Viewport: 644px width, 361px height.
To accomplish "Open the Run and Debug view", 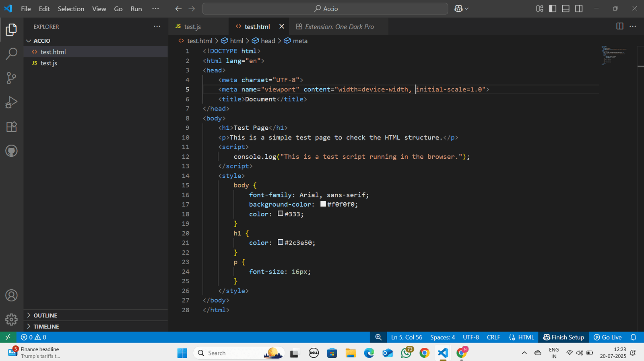I will (x=11, y=102).
